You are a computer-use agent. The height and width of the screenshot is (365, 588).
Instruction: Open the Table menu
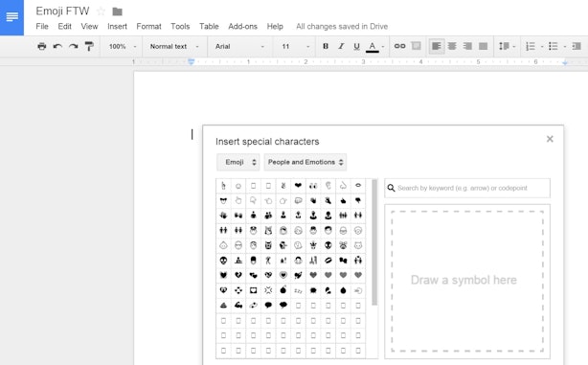click(209, 26)
